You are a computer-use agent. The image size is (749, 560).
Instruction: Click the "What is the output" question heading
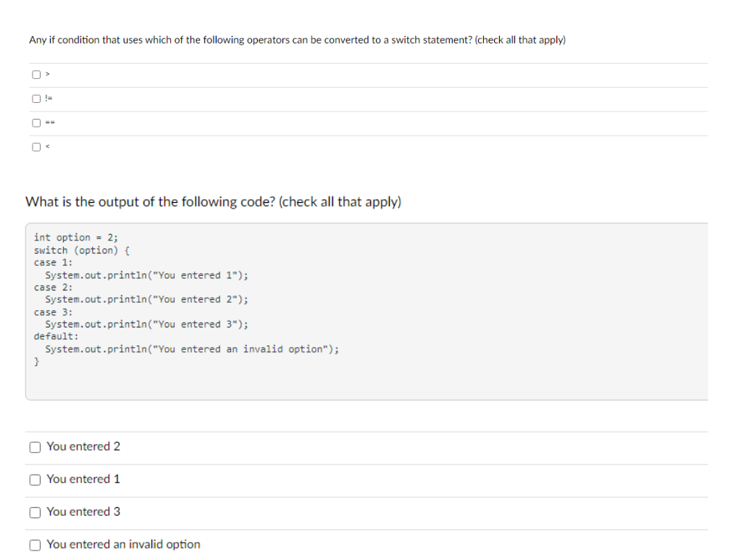[x=213, y=201]
